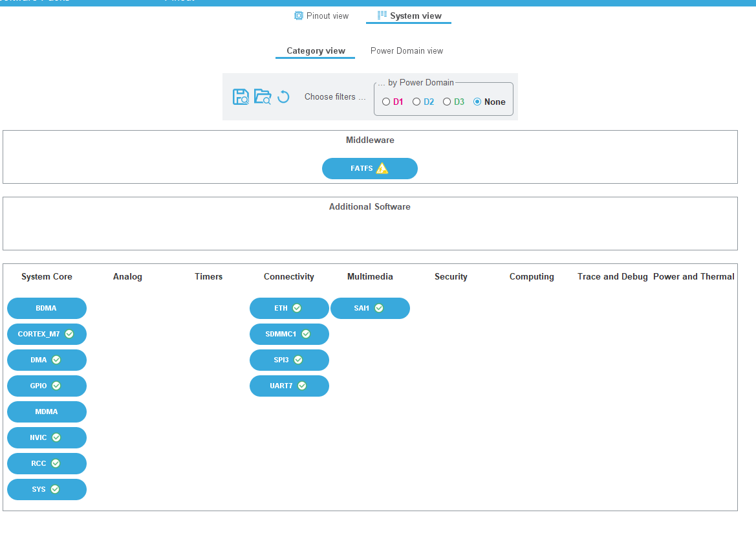Click the Power and Thermal column heading
Viewport: 756px width, 539px height.
[x=693, y=276]
